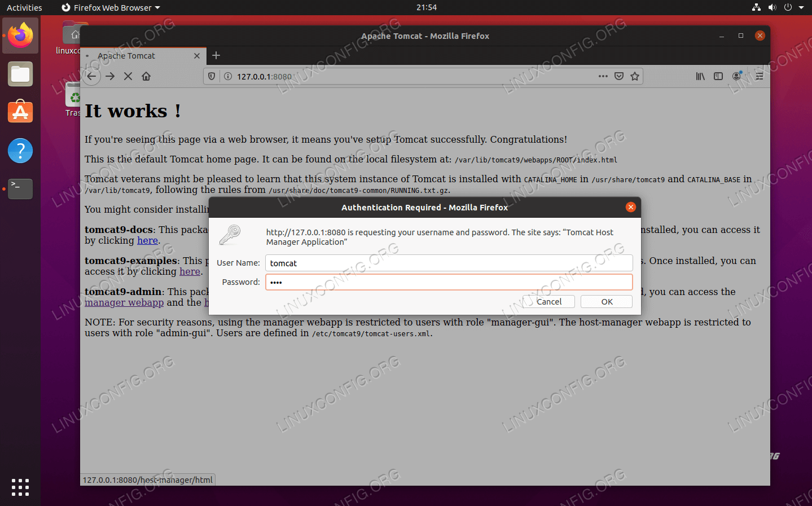Cancel the authentication dialog

coord(548,302)
